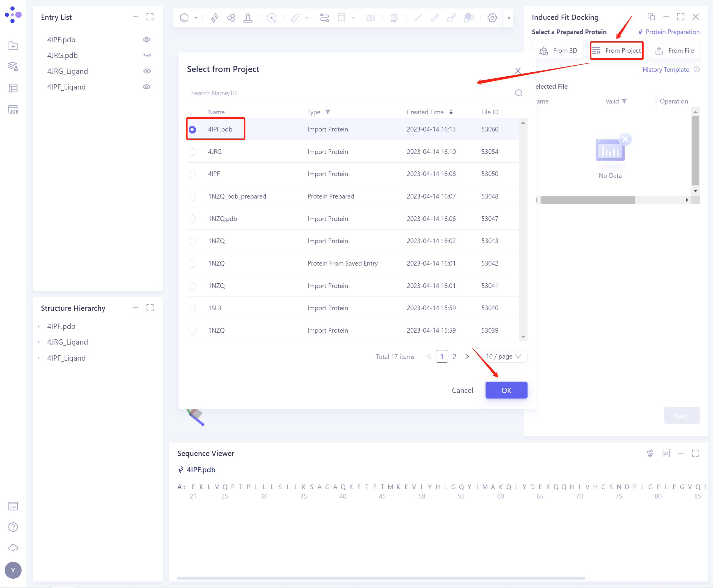The width and height of the screenshot is (713, 588).
Task: Select the 4IPF.pdb radio button
Action: tap(192, 129)
